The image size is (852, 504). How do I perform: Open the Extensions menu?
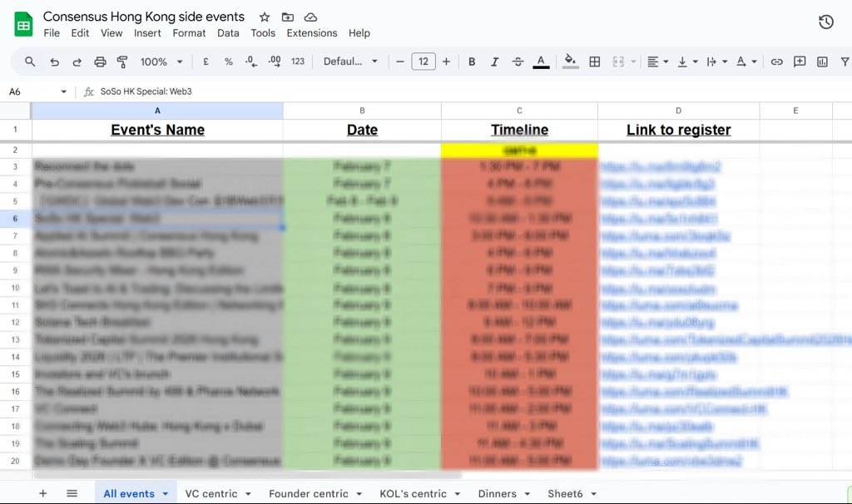pyautogui.click(x=312, y=33)
